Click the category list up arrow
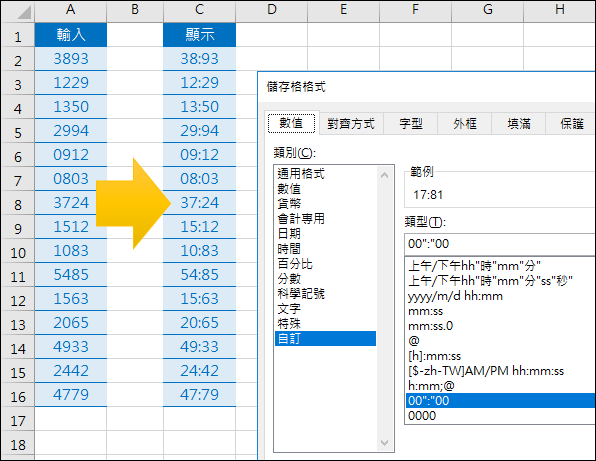Screen dimensions: 596x461 point(384,175)
